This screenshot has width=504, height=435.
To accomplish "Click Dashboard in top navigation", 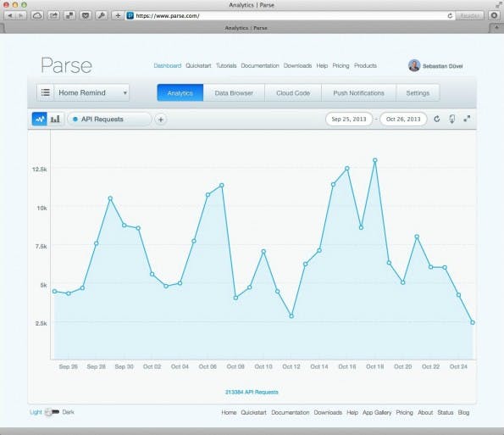I will coord(168,65).
